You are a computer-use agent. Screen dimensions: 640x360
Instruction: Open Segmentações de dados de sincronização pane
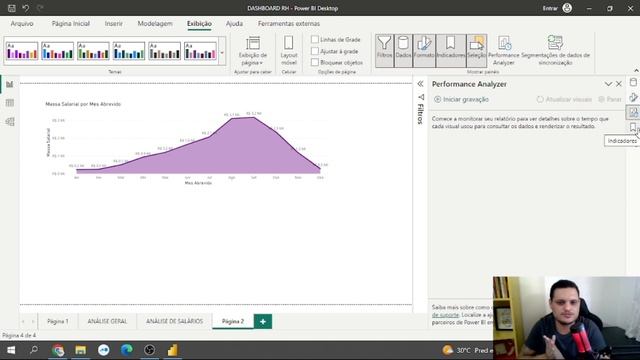tap(555, 51)
